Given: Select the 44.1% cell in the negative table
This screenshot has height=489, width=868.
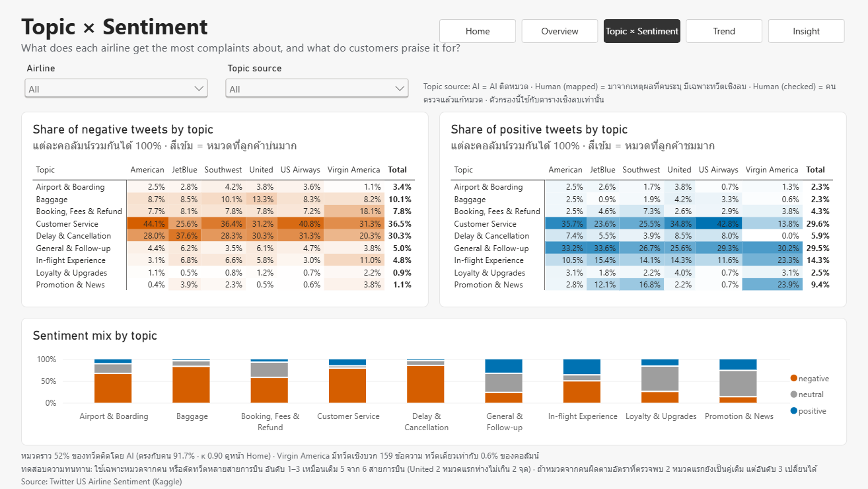Looking at the screenshot, I should click(147, 224).
